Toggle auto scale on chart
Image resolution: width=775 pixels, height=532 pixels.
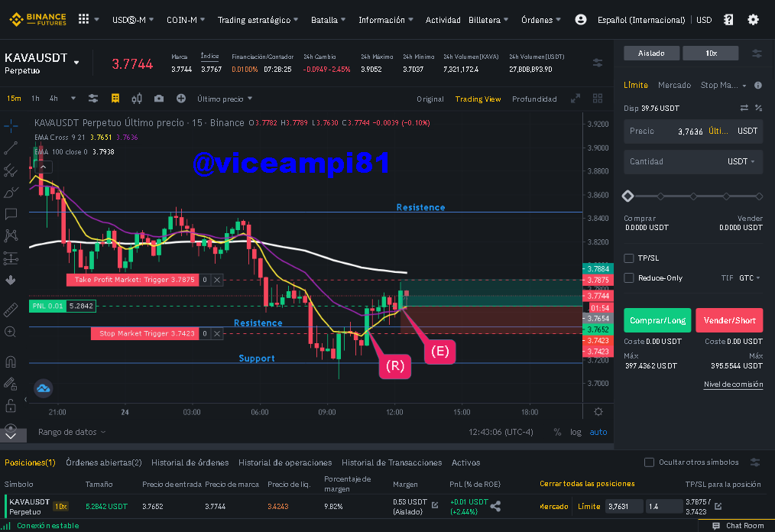coord(598,432)
